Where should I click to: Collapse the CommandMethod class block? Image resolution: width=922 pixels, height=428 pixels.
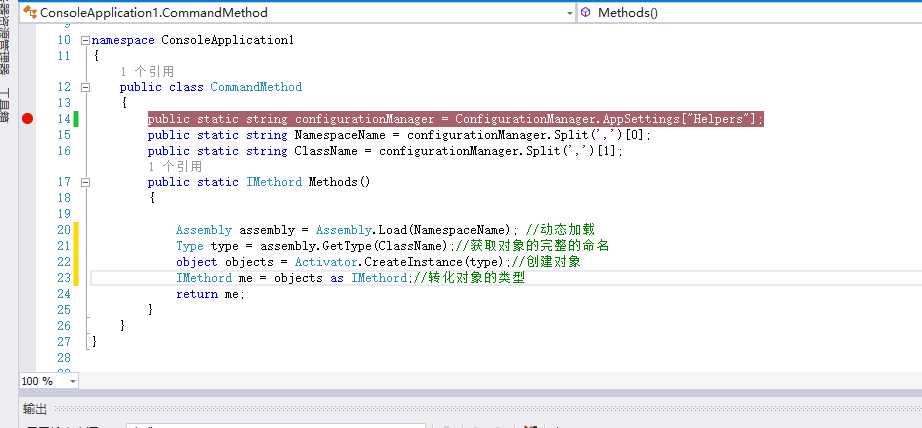pos(85,88)
